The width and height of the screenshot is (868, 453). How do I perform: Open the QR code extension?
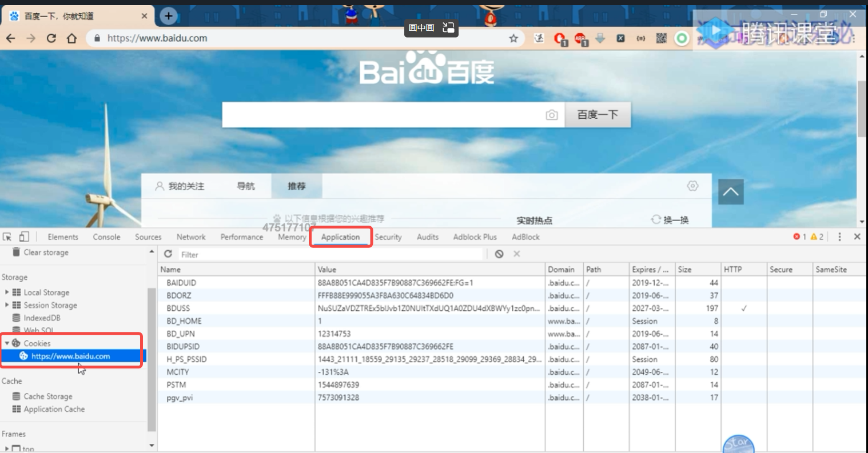(661, 38)
